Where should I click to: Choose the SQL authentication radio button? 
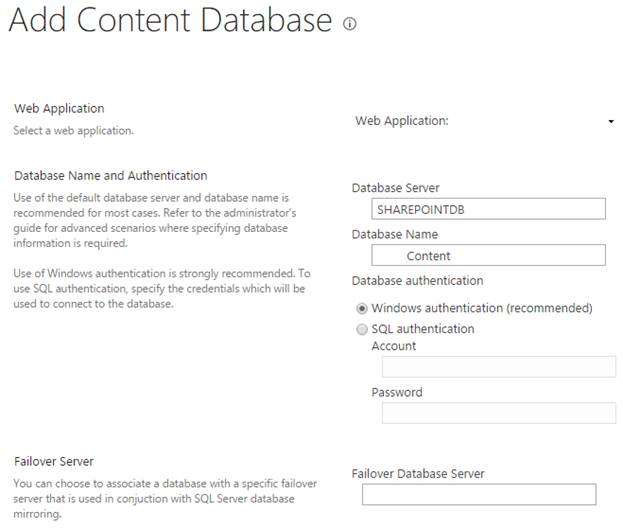pyautogui.click(x=362, y=329)
